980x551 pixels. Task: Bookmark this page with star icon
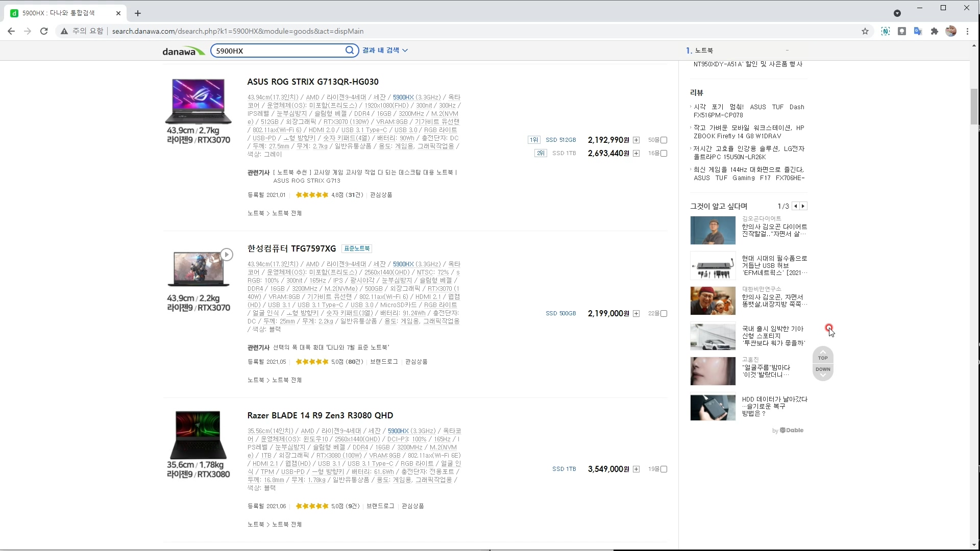865,31
